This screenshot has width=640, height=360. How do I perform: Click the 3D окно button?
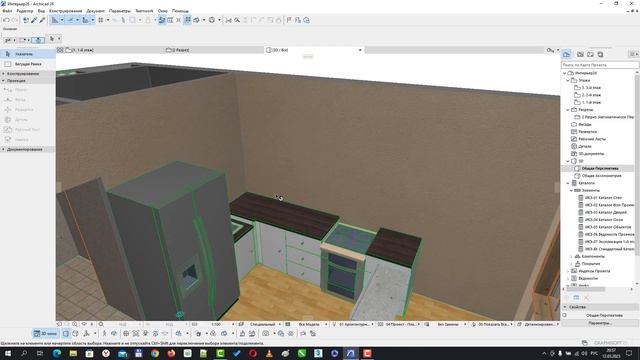pyautogui.click(x=46, y=334)
